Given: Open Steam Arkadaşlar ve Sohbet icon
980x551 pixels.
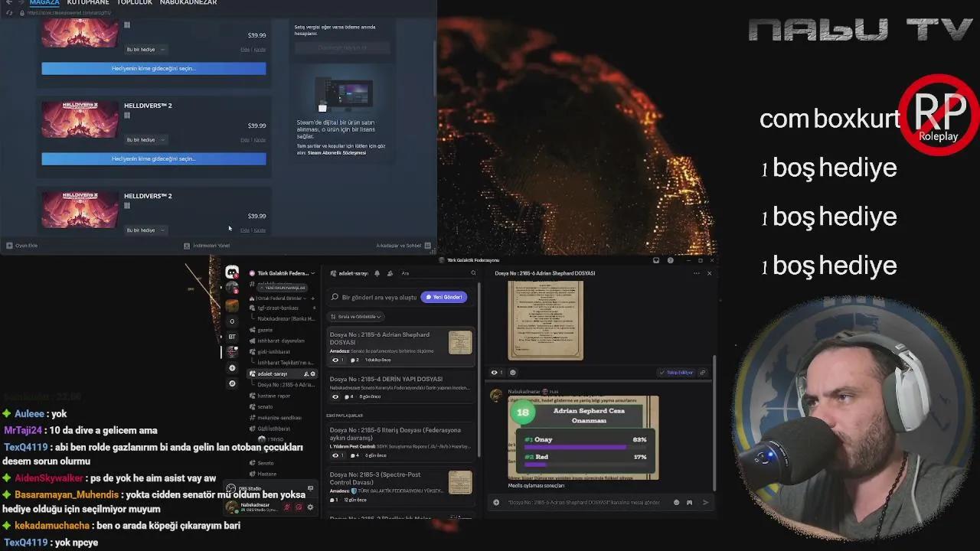Looking at the screenshot, I should coord(428,246).
